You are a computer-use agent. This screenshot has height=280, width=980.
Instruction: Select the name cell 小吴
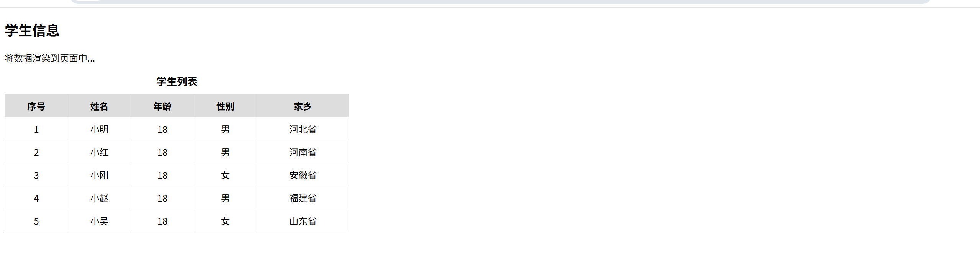pyautogui.click(x=99, y=221)
